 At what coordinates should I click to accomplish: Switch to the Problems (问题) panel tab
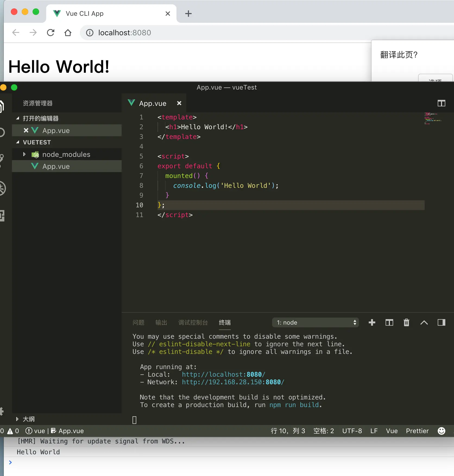(x=138, y=322)
